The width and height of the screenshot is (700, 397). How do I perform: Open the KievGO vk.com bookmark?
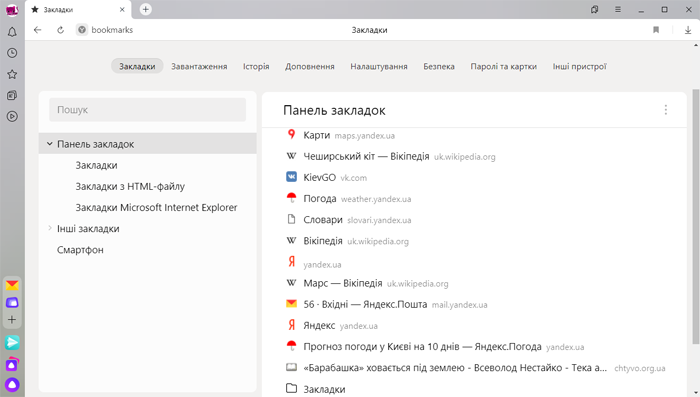(x=326, y=177)
